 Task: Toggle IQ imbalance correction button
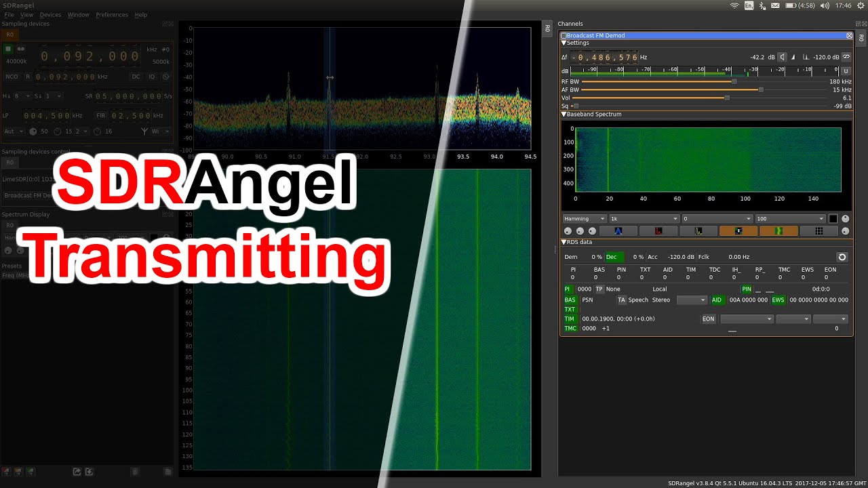(x=152, y=77)
